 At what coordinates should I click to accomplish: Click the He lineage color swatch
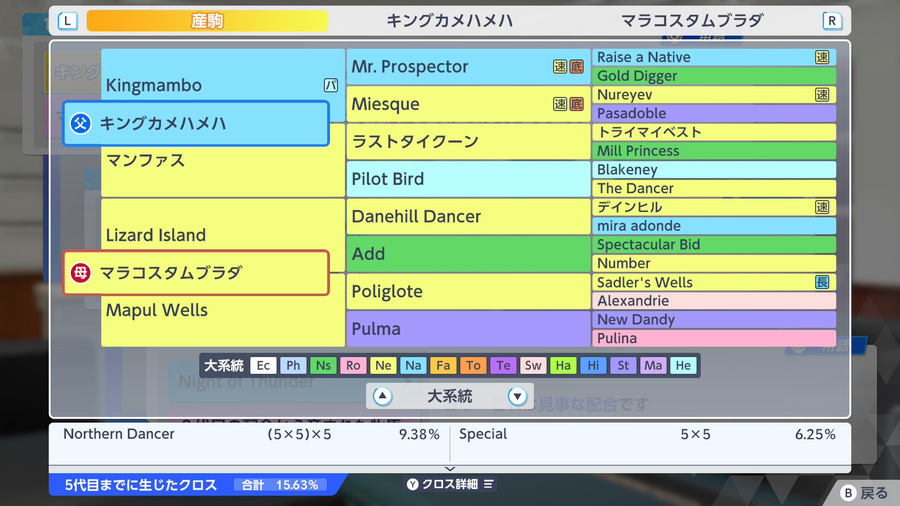(x=683, y=365)
